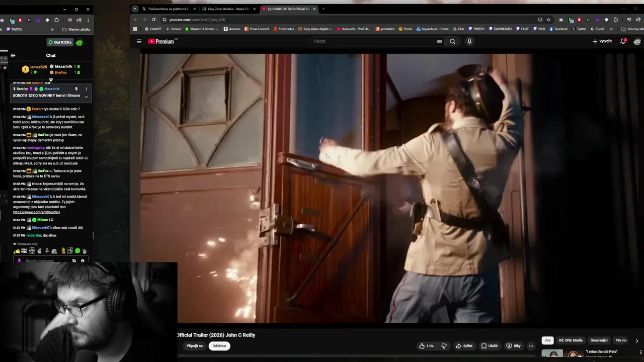Start voice search with the microphone icon
The width and height of the screenshot is (644, 362).
[x=469, y=41]
